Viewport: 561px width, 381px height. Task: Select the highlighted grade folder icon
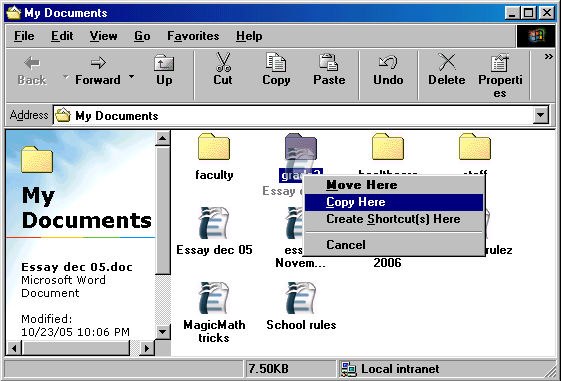[x=301, y=146]
